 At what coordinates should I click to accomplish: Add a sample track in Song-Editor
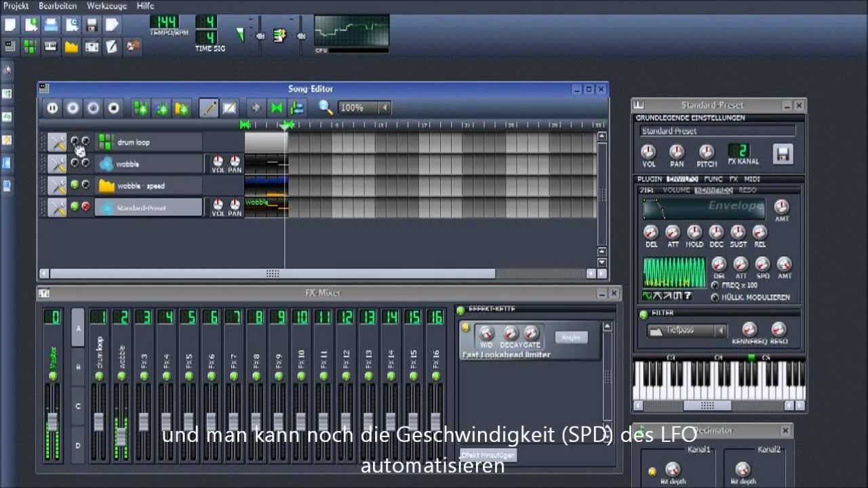pos(161,108)
